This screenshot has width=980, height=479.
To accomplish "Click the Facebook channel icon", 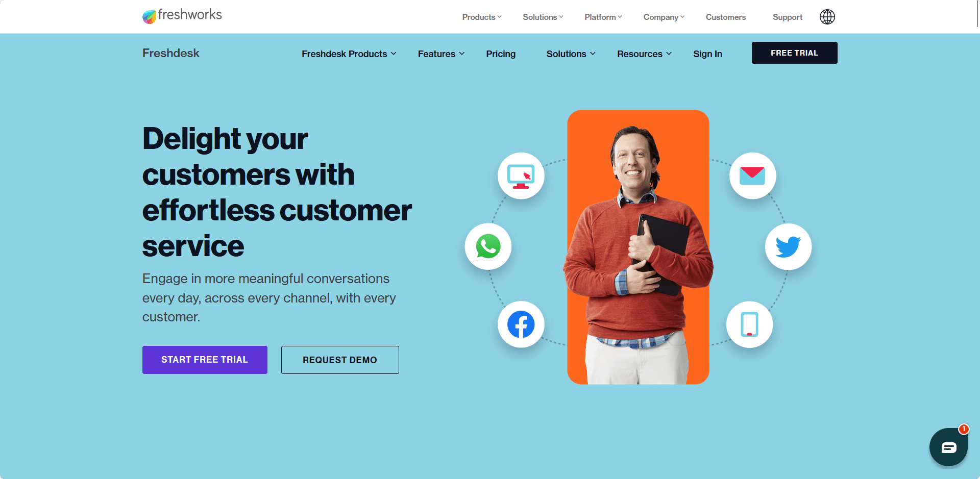I will click(x=521, y=324).
